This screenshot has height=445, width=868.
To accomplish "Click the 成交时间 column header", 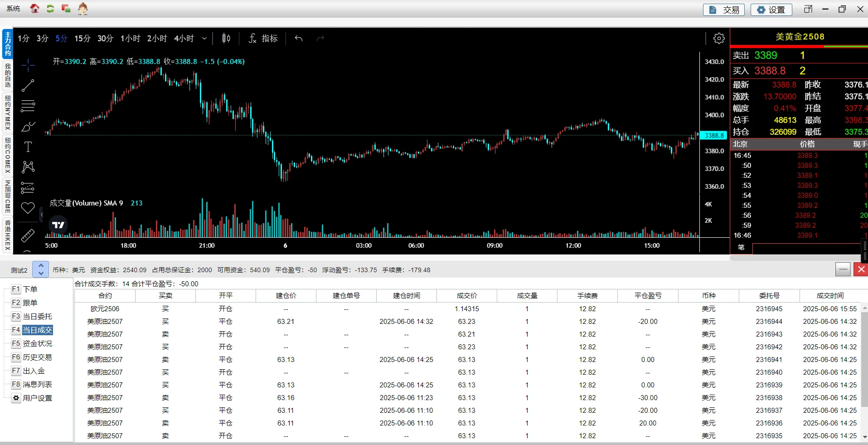I will click(830, 296).
